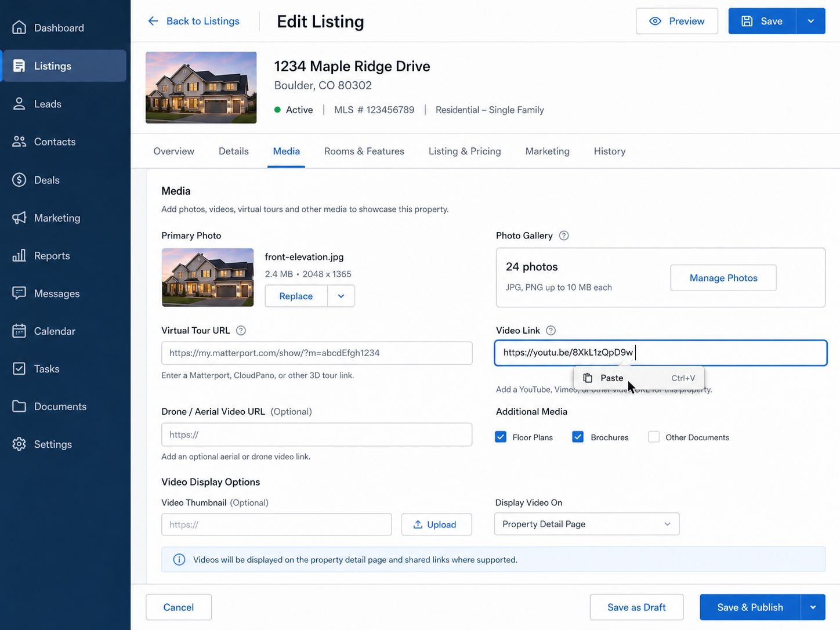The width and height of the screenshot is (840, 630).
Task: Expand the Replace photo dropdown arrow
Action: (x=341, y=296)
